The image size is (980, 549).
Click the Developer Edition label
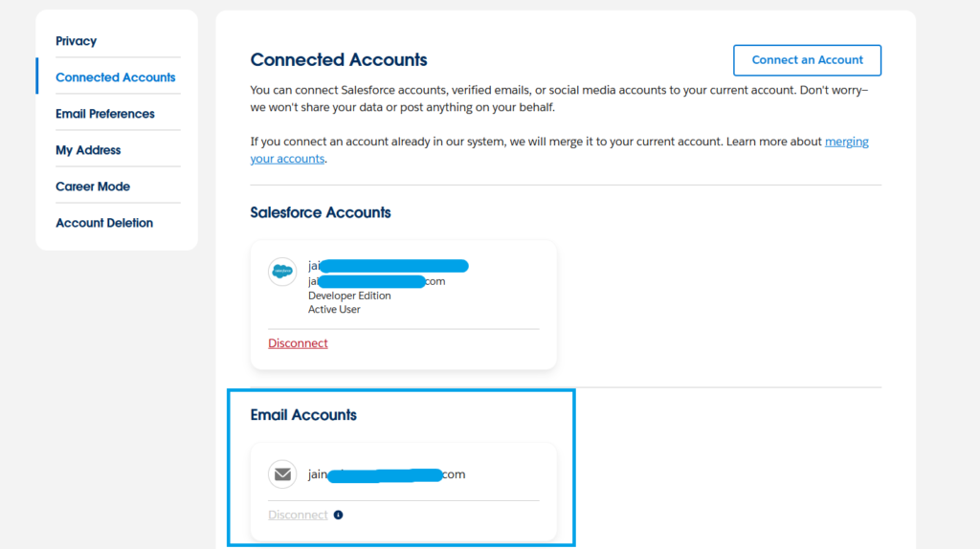(x=349, y=296)
